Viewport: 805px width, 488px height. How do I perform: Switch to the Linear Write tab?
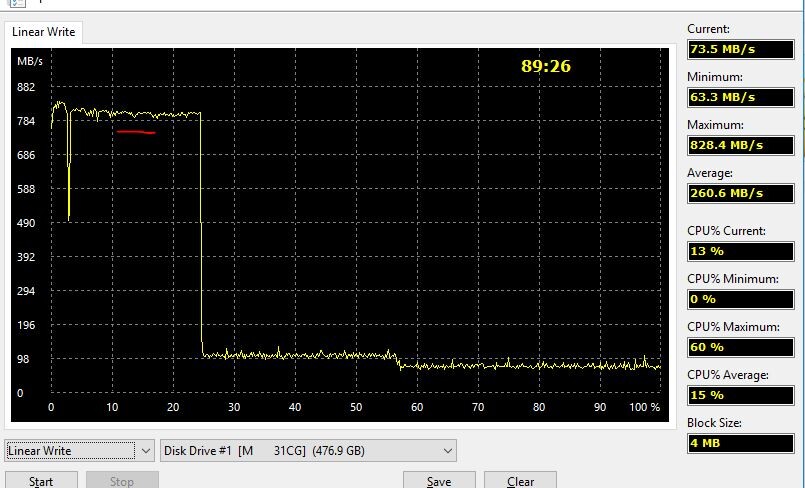(44, 33)
